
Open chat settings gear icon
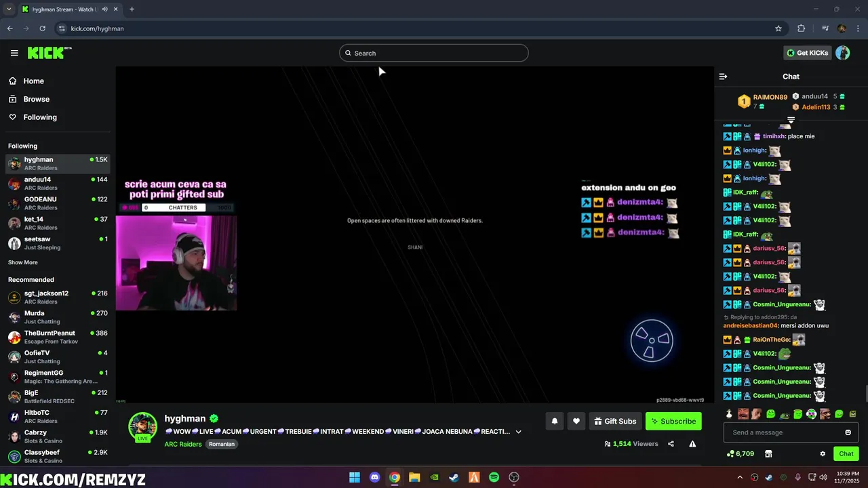pyautogui.click(x=823, y=453)
